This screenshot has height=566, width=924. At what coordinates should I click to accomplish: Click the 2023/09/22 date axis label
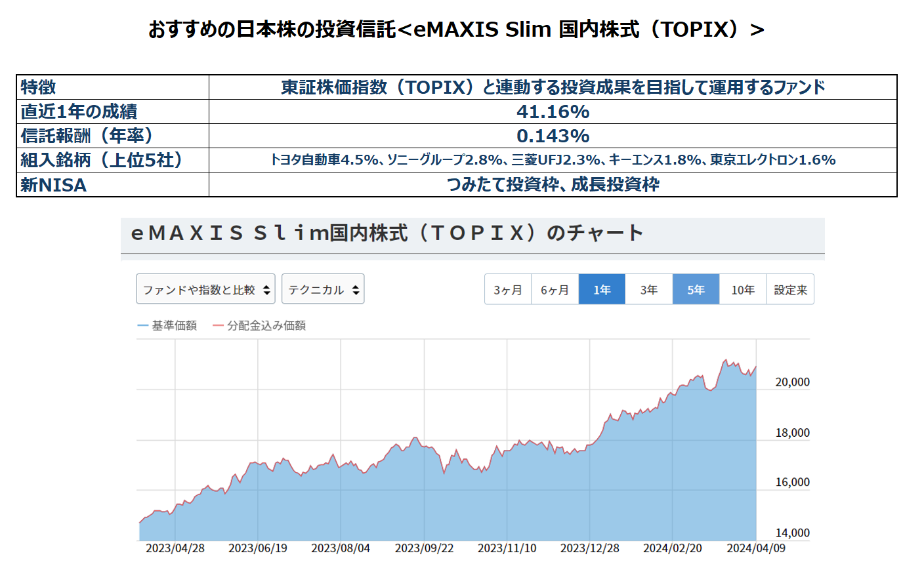click(x=424, y=548)
